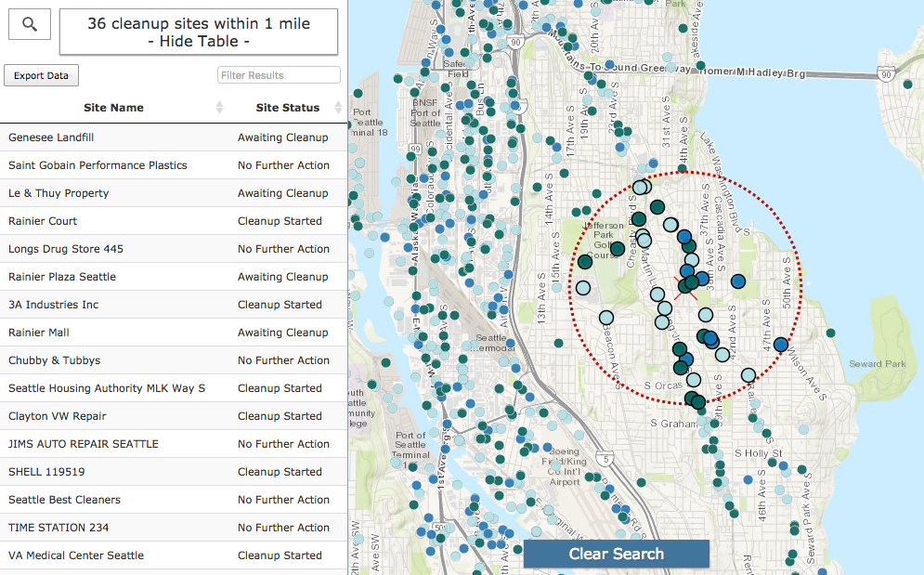Sort the table by Site Name column arrows
924x575 pixels.
220,107
